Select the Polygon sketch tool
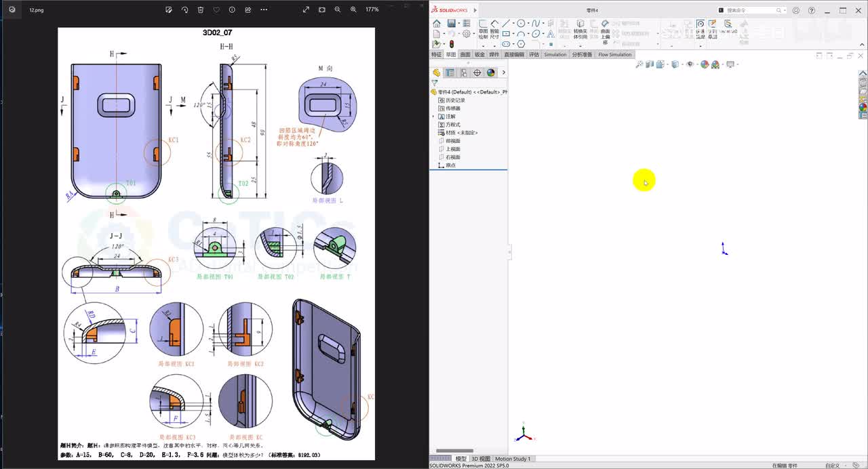The height and width of the screenshot is (469, 868). (521, 43)
